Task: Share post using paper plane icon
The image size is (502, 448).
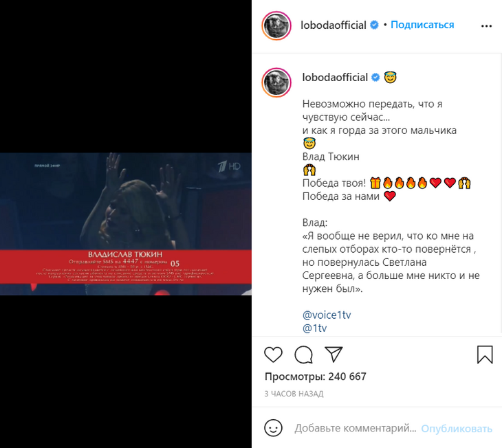Action: [334, 354]
